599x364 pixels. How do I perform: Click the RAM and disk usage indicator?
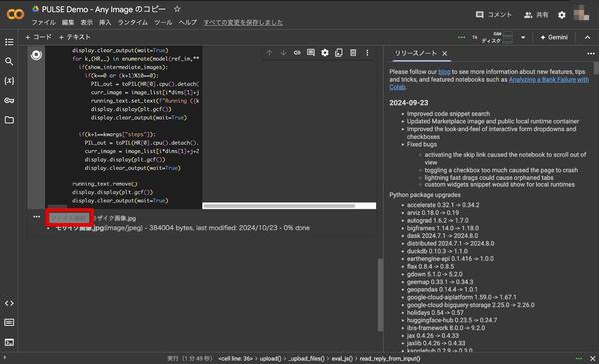498,37
